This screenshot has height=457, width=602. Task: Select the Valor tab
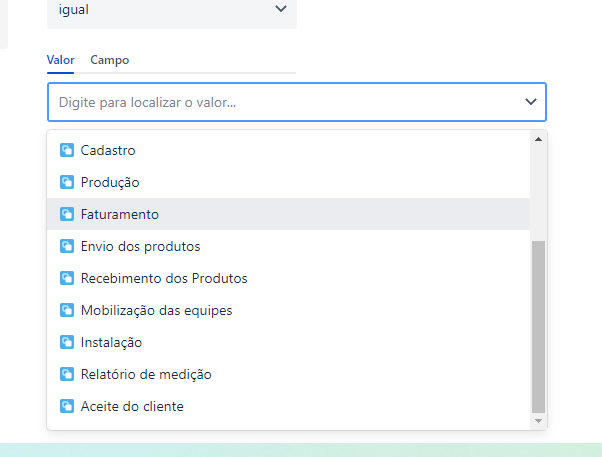pos(60,60)
